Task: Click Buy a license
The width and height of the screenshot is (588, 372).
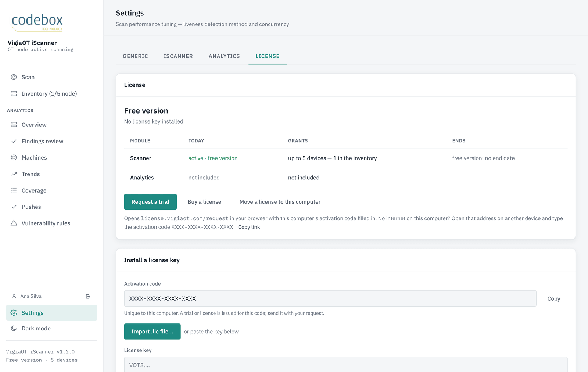Action: pos(204,202)
